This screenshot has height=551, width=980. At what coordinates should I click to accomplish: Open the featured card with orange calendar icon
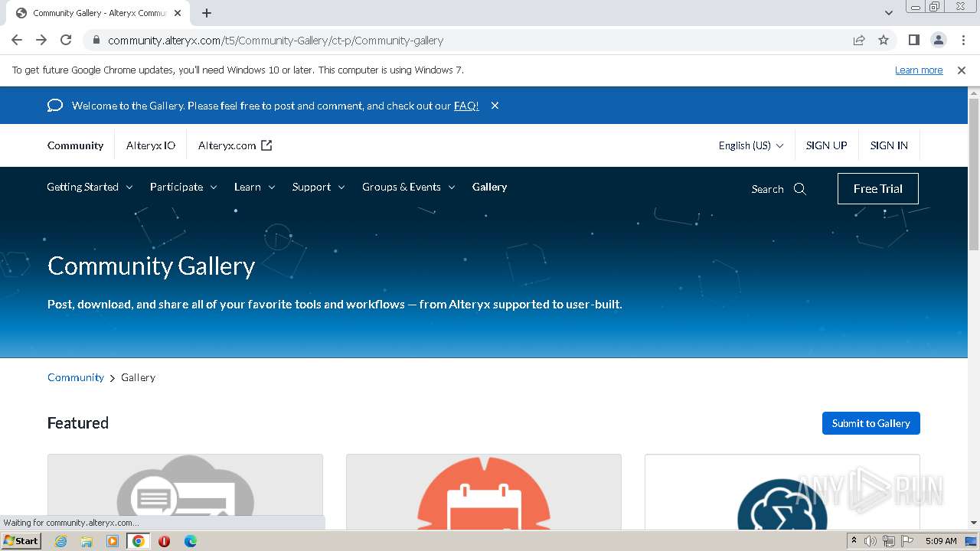484,491
